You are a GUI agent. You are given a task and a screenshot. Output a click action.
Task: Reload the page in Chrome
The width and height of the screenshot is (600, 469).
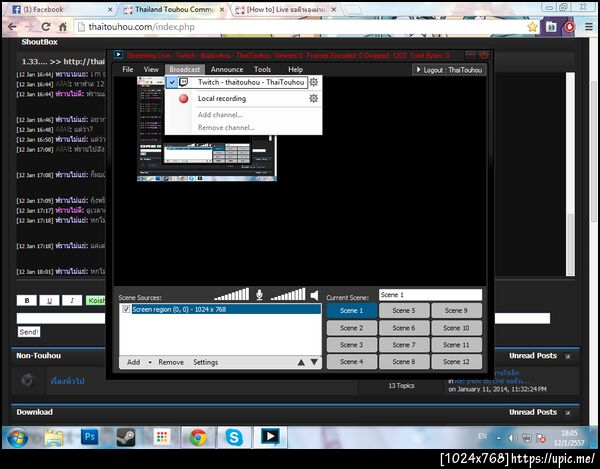pyautogui.click(x=46, y=27)
